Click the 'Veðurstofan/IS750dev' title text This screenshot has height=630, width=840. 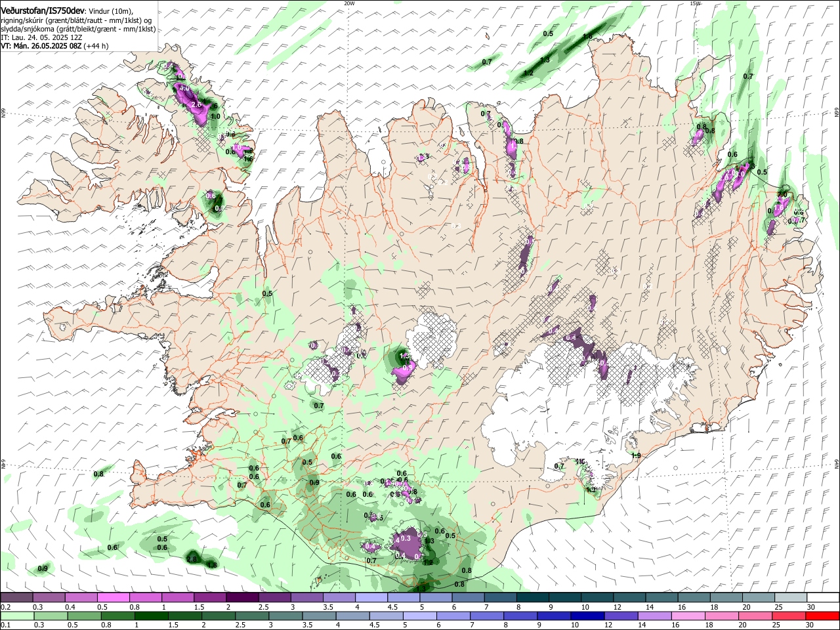[x=42, y=10]
